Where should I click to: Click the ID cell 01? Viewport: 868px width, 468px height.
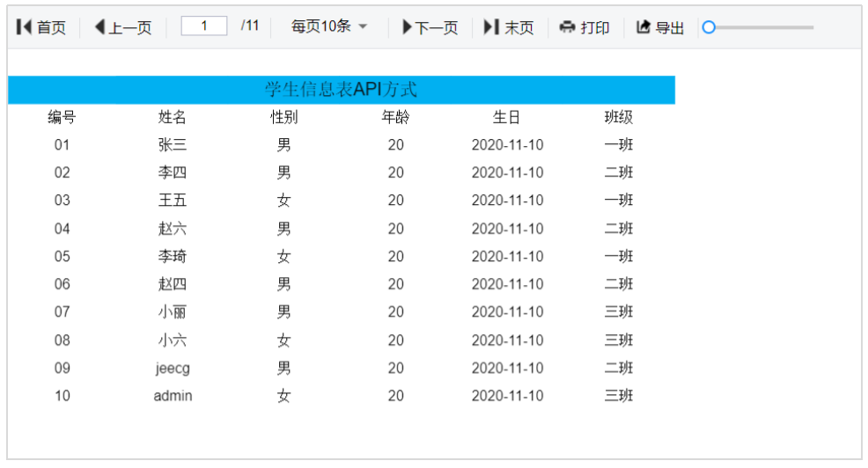point(62,145)
